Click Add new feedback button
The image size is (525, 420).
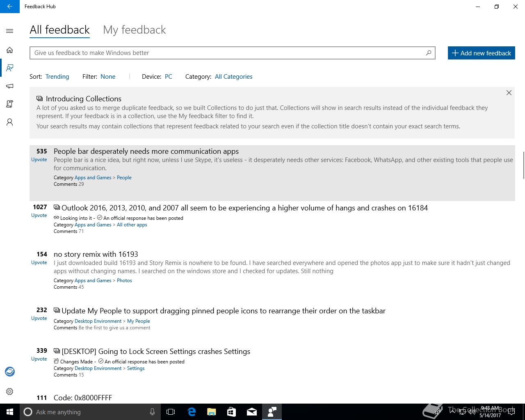(482, 53)
